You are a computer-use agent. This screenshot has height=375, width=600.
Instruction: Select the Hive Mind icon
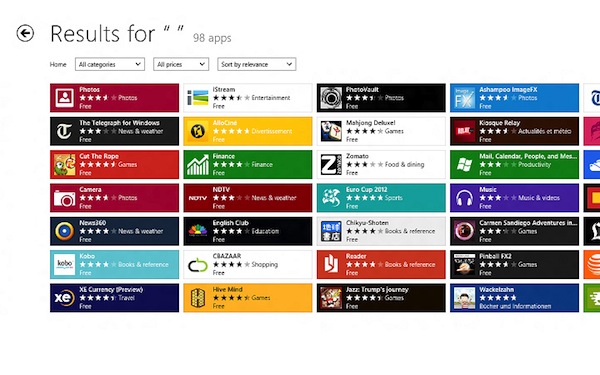pyautogui.click(x=198, y=298)
